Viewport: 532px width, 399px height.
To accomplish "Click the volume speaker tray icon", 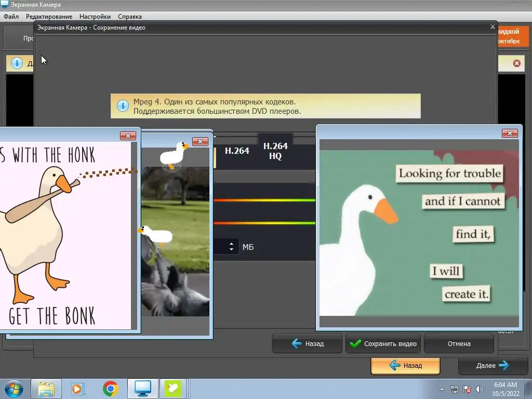I will 480,389.
